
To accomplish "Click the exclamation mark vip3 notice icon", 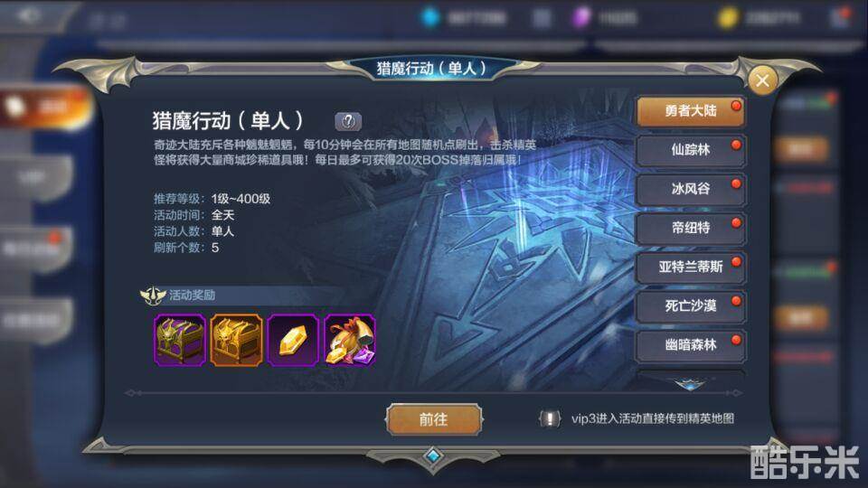I will [x=549, y=418].
